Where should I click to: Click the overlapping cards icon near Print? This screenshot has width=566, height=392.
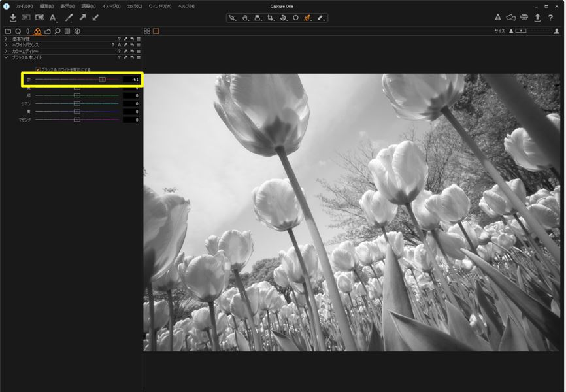point(510,18)
